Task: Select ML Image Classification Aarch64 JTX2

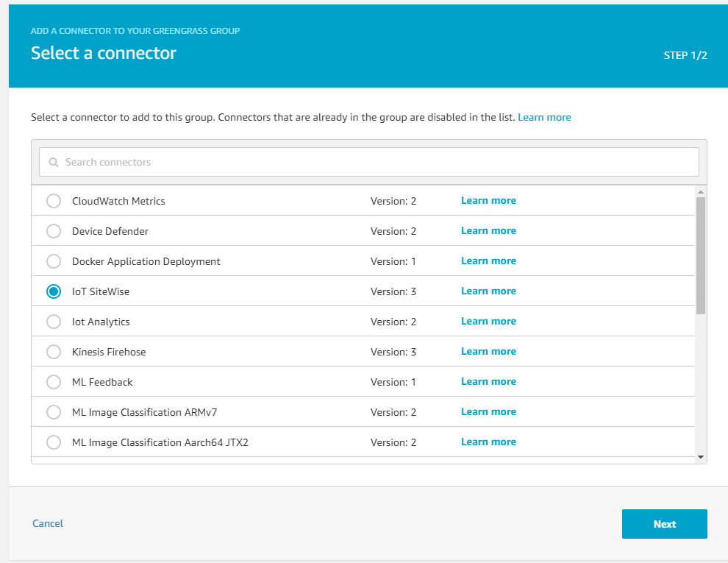Action: click(x=54, y=442)
